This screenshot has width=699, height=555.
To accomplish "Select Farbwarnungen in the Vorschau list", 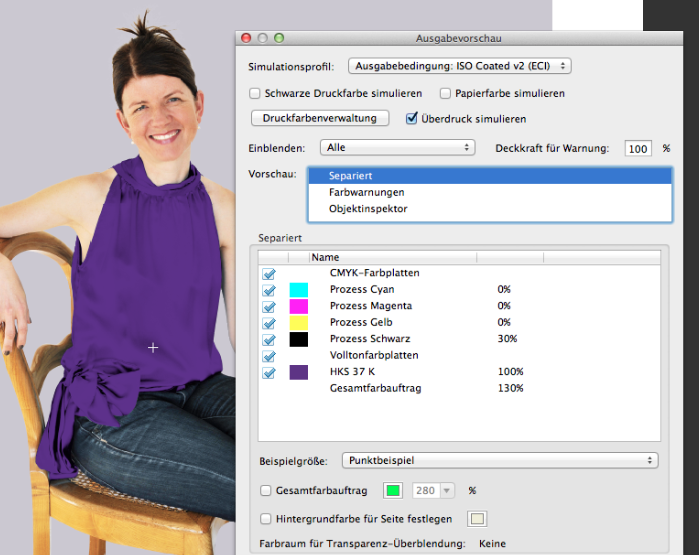I will tap(489, 192).
